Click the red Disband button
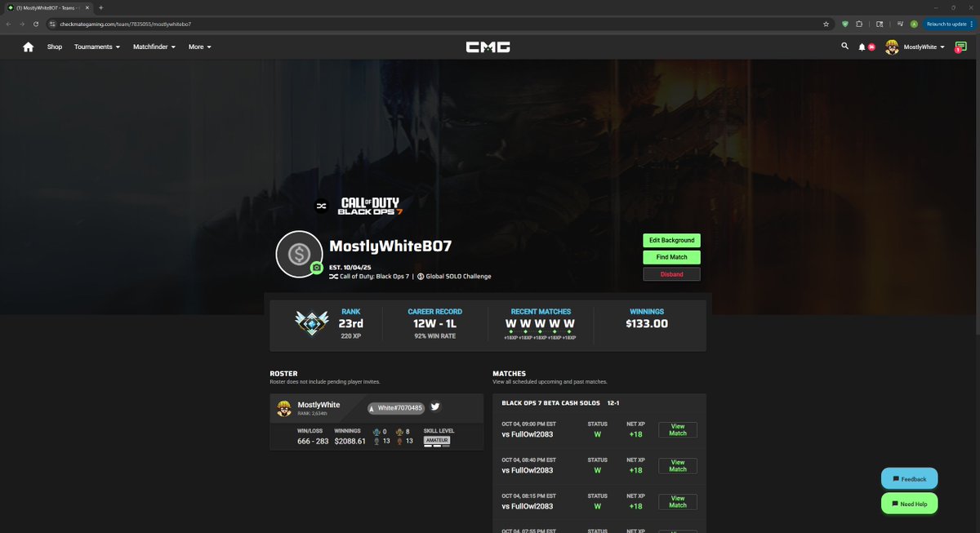Viewport: 980px width, 533px height. (x=671, y=274)
